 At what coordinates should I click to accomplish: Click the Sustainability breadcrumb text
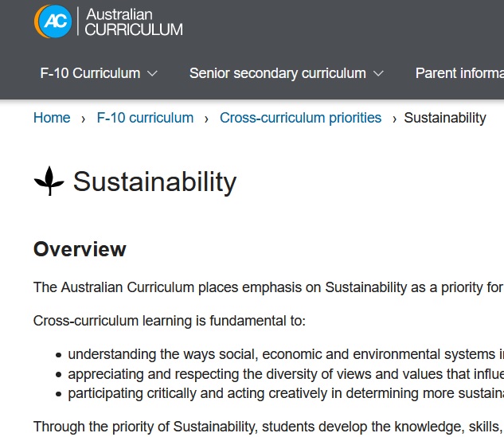click(445, 118)
